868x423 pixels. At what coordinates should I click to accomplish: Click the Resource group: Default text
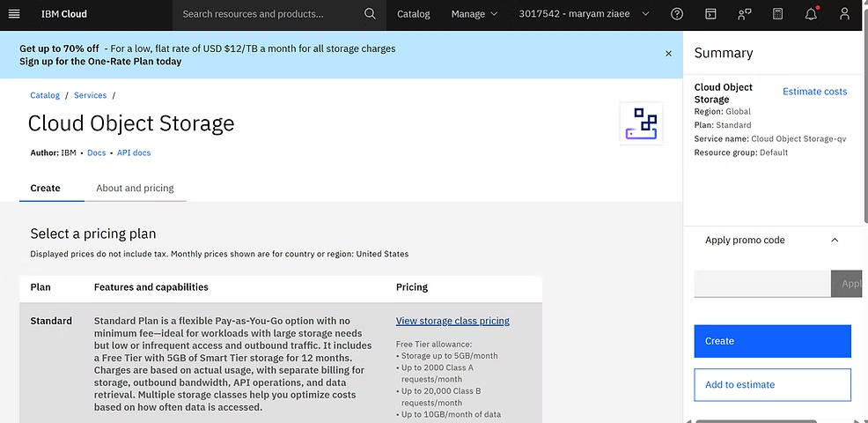pos(740,152)
